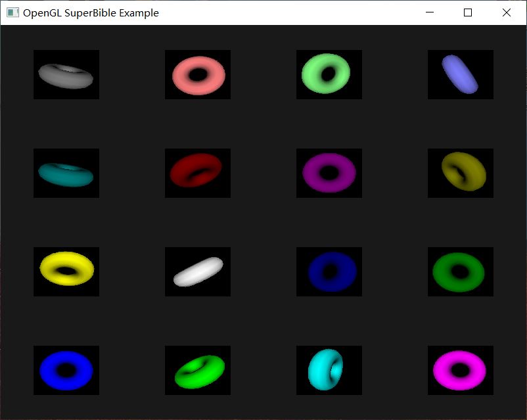Click the bright yellow torus tile
Screen dimensions: 527x420
coord(66,271)
